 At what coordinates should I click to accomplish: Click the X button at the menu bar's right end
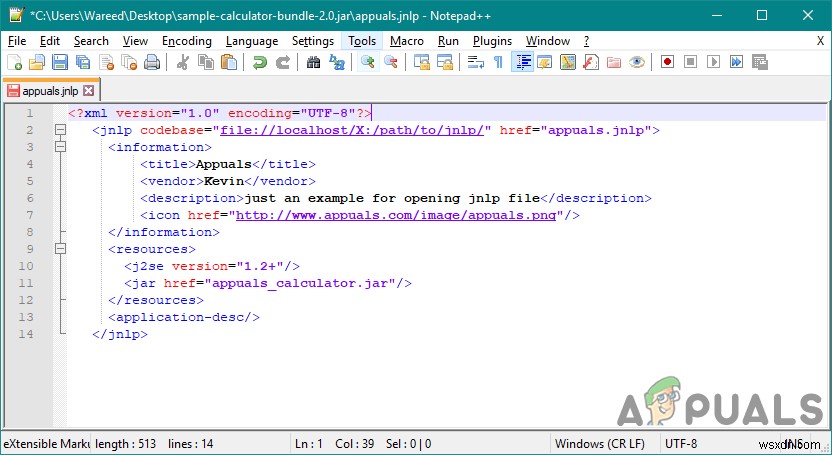point(820,41)
